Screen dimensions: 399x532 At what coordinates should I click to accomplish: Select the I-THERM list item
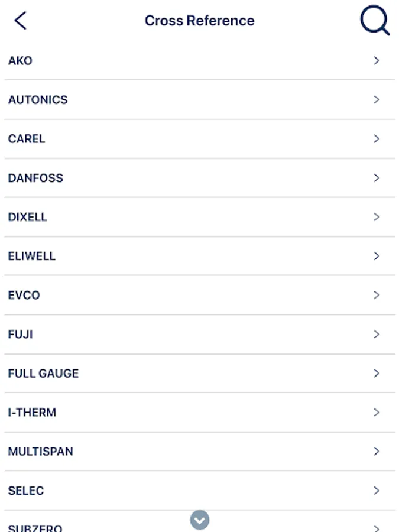click(x=33, y=413)
